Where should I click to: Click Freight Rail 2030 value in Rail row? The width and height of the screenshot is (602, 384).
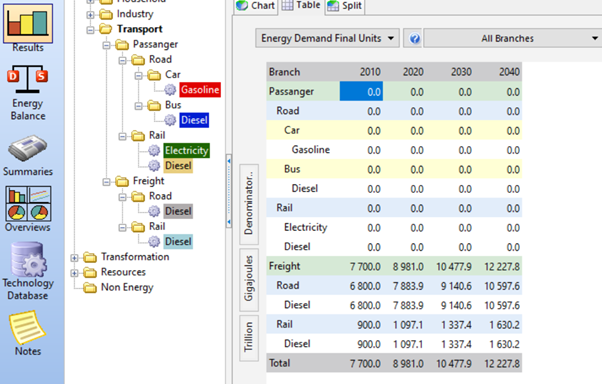coord(456,324)
